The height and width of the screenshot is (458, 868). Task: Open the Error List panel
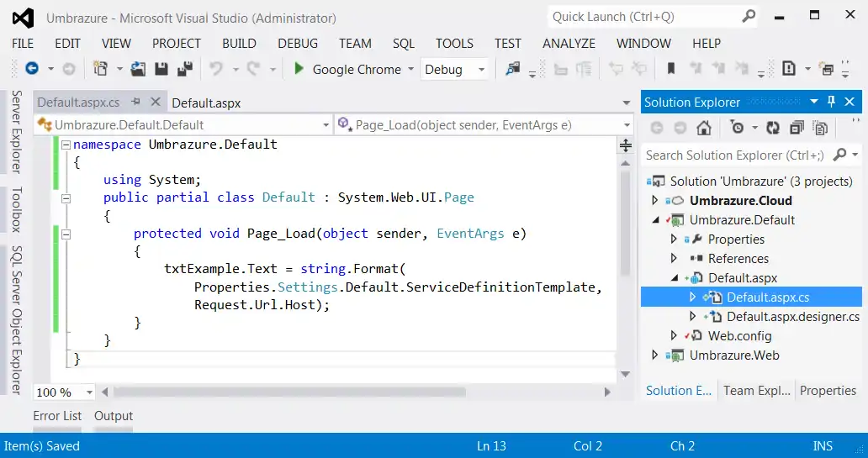pyautogui.click(x=57, y=415)
